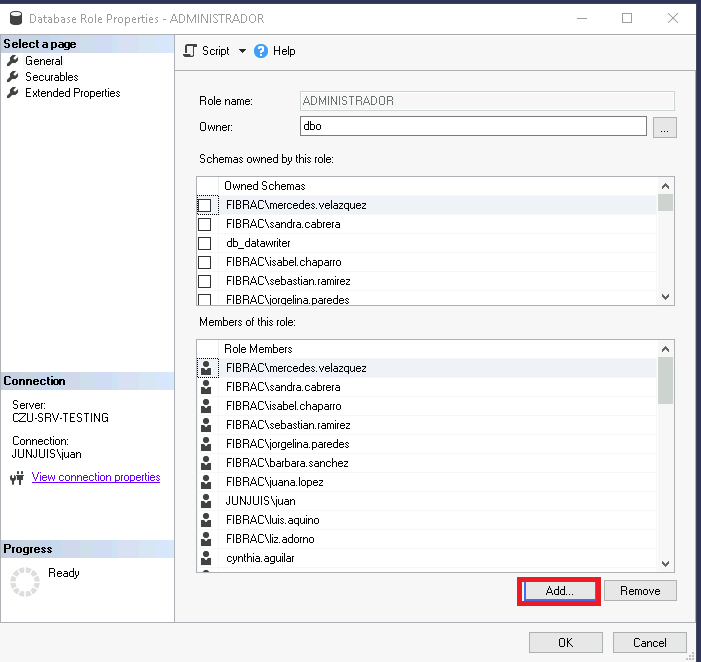Select the JUNJUIS\juan role member icon

(206, 501)
